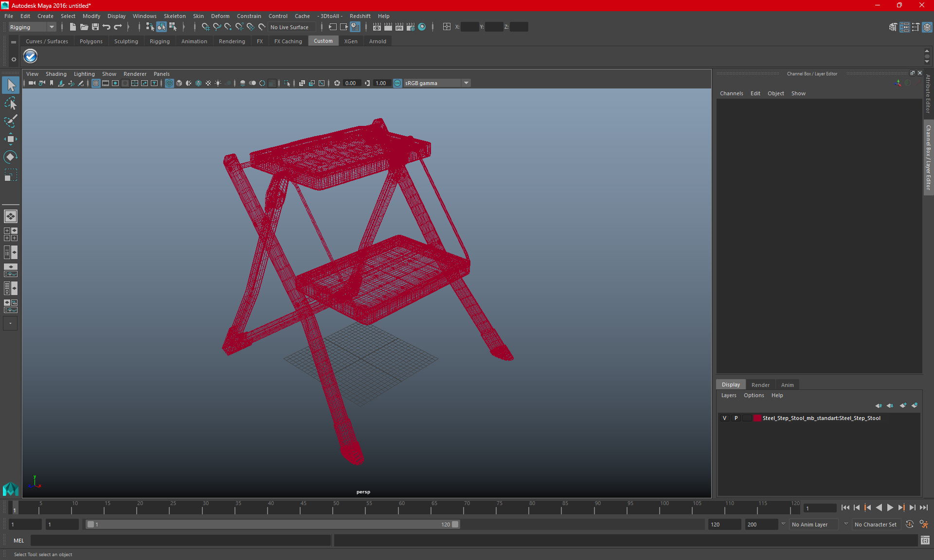Image resolution: width=934 pixels, height=560 pixels.
Task: Open the Redshift menu
Action: click(x=360, y=16)
